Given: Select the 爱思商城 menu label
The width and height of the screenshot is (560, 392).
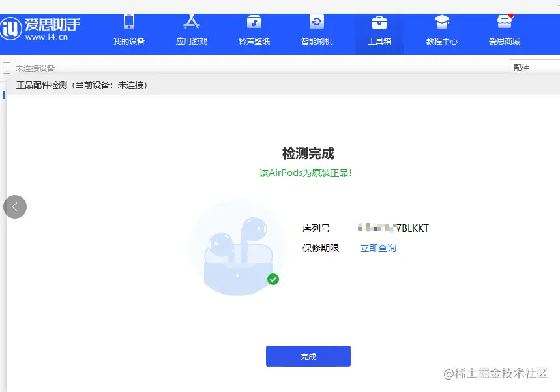Looking at the screenshot, I should (x=505, y=42).
